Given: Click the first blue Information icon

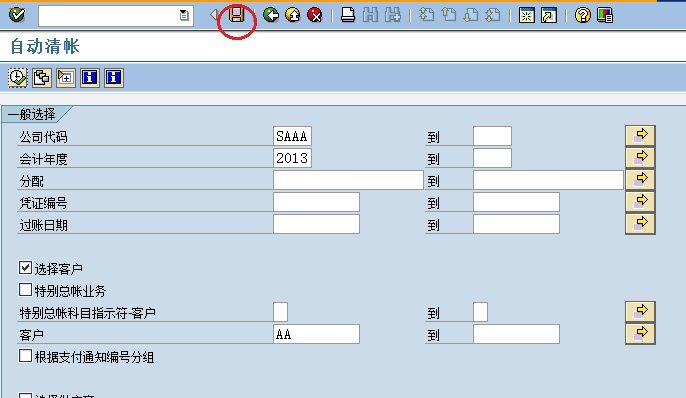Looking at the screenshot, I should point(90,78).
